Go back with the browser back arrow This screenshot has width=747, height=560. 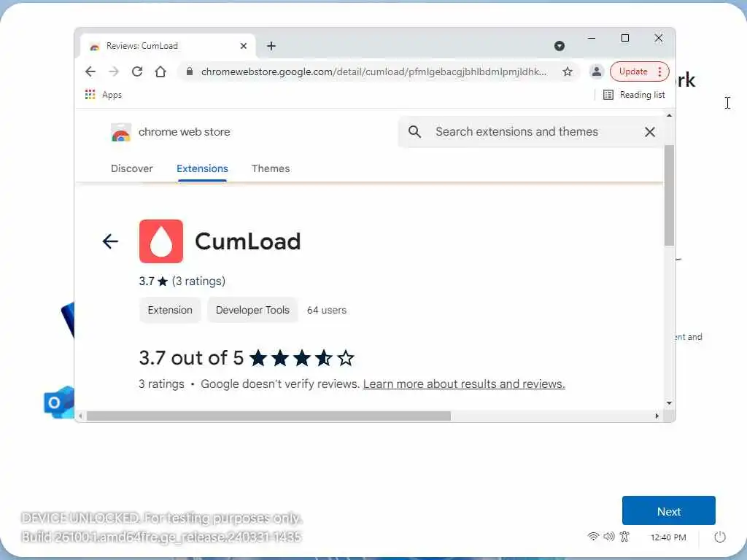(90, 71)
